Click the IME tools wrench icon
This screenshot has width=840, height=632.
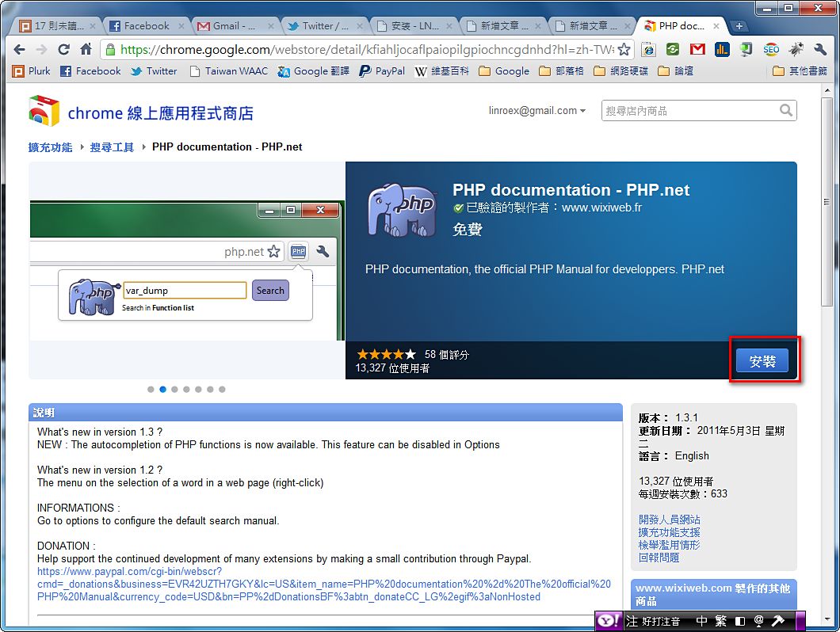coord(778,621)
